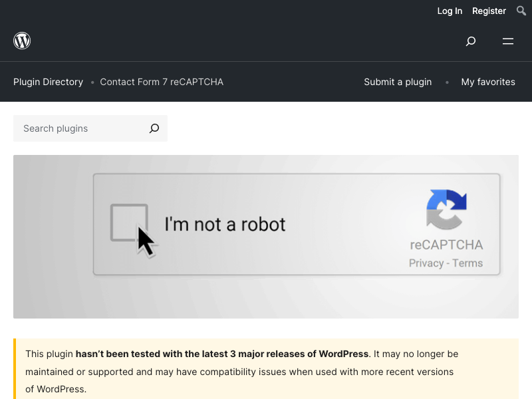Open the hamburger navigation menu
Image resolution: width=532 pixels, height=399 pixels.
[x=508, y=41]
